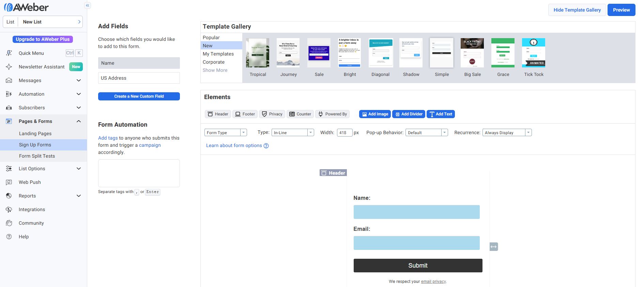644x287 pixels.
Task: Click Upgrade to AWeber Plus
Action: [43, 39]
